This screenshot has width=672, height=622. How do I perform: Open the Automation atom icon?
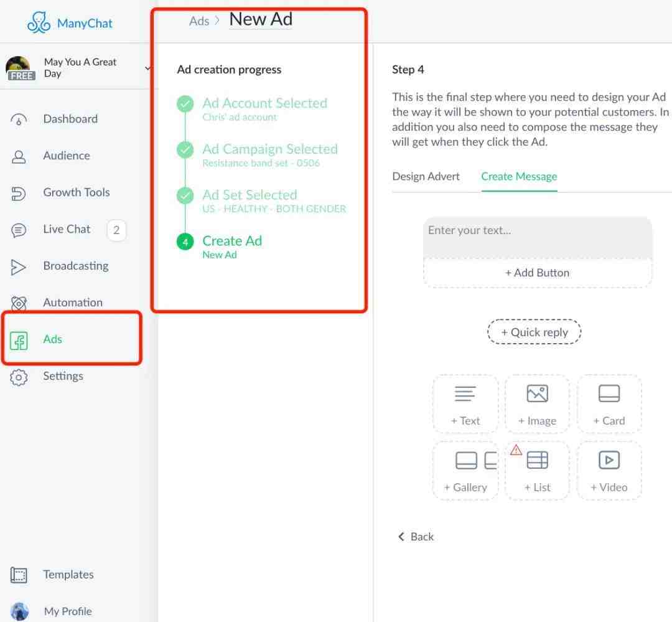coord(19,303)
